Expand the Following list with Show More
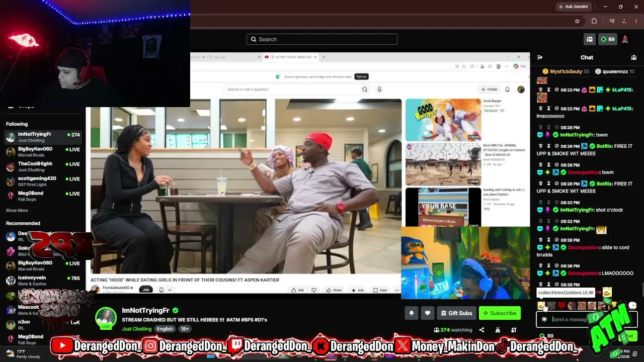 click(17, 211)
